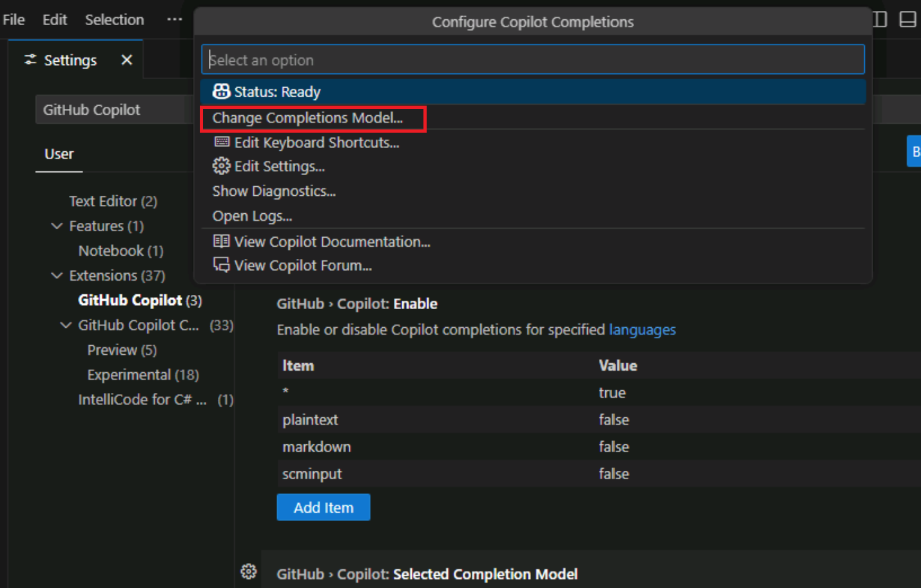Collapse the Features (1) tree chevron
The width and height of the screenshot is (921, 588).
tap(57, 226)
